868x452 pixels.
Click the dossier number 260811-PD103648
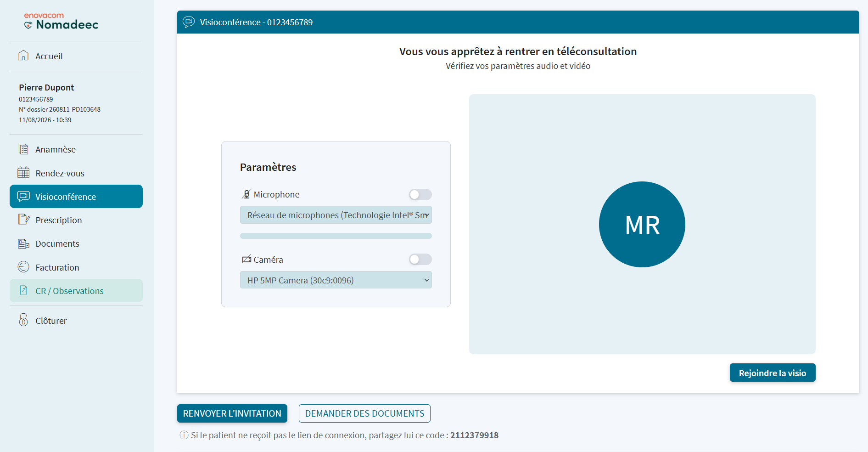pos(75,109)
